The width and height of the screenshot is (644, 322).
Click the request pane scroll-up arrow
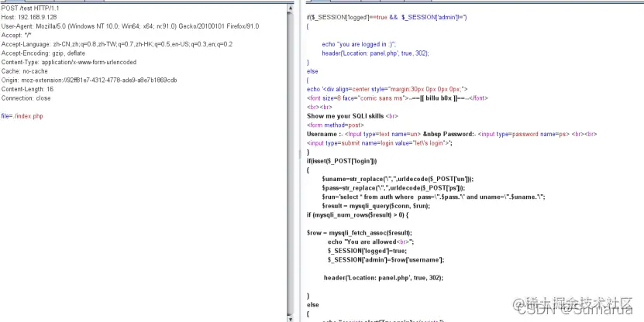tap(291, 9)
